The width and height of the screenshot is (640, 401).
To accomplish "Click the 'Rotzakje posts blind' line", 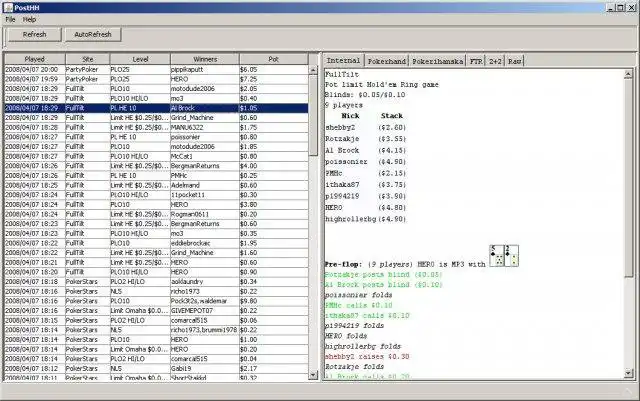I will 384,275.
